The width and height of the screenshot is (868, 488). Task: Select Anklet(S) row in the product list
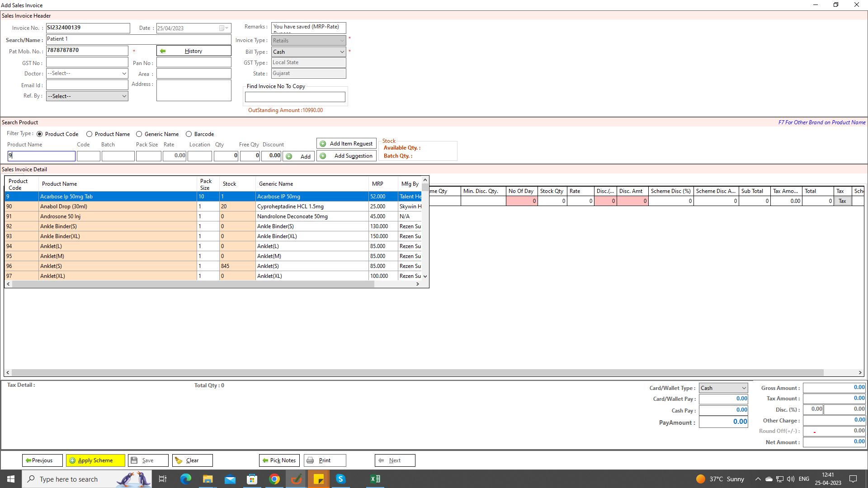click(x=118, y=266)
